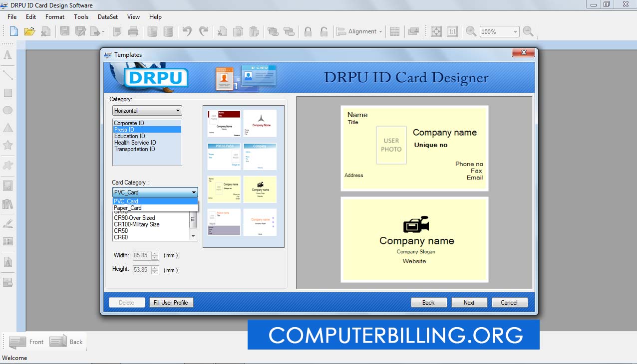Click Next to continue in Templates dialog

[x=469, y=303]
